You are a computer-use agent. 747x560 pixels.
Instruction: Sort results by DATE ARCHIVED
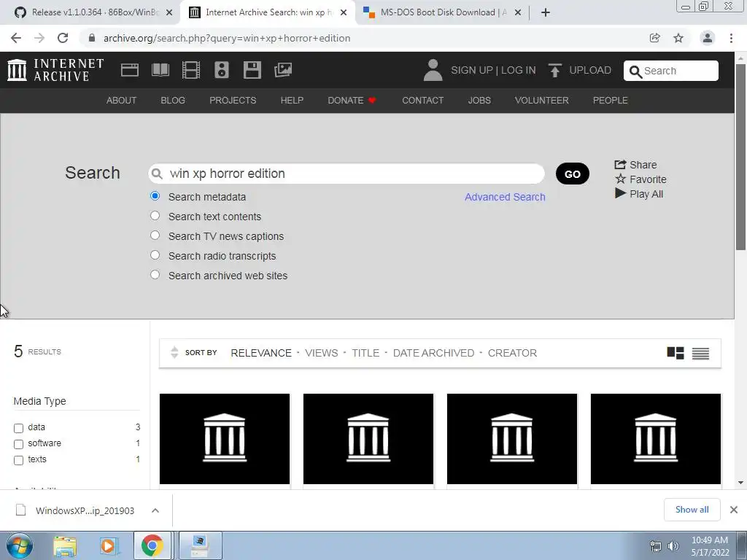pyautogui.click(x=433, y=353)
